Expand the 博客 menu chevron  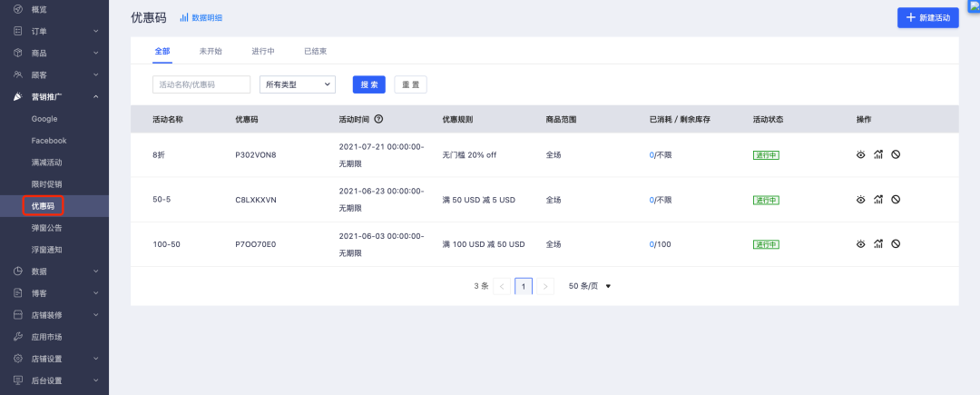[96, 293]
